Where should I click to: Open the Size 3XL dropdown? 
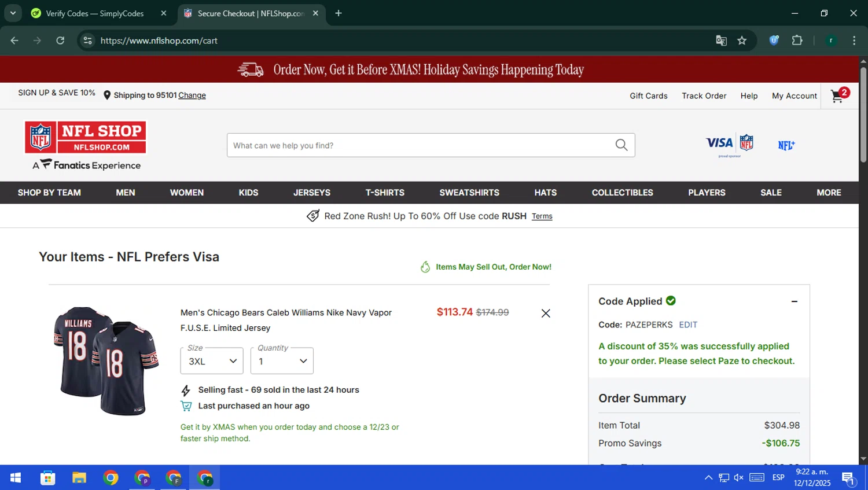click(x=212, y=361)
